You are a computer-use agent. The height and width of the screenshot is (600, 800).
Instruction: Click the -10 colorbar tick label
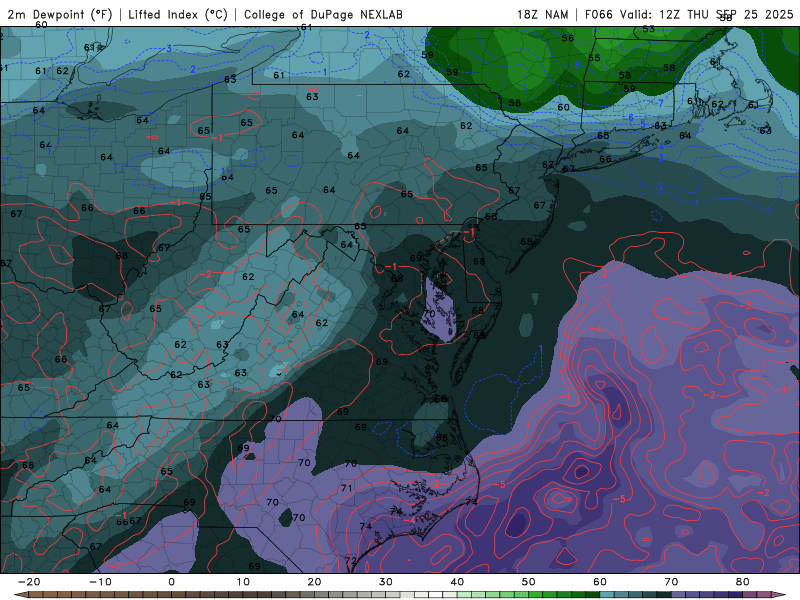(101, 582)
